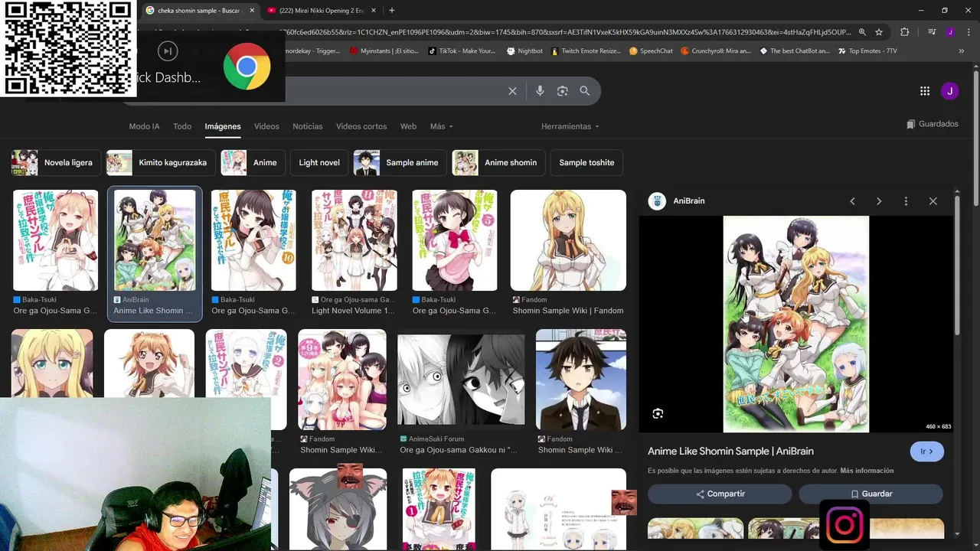The height and width of the screenshot is (551, 980).
Task: Close the cheka shomin sample tab
Action: (252, 11)
